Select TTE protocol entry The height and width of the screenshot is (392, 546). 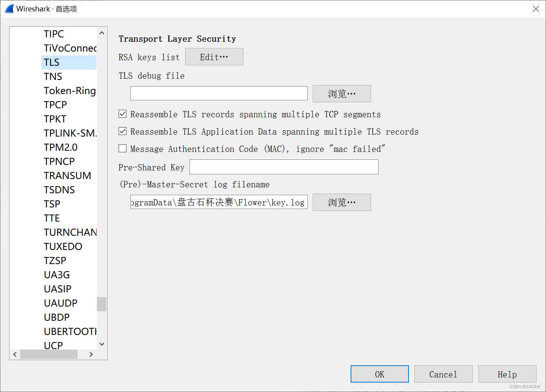69,218
